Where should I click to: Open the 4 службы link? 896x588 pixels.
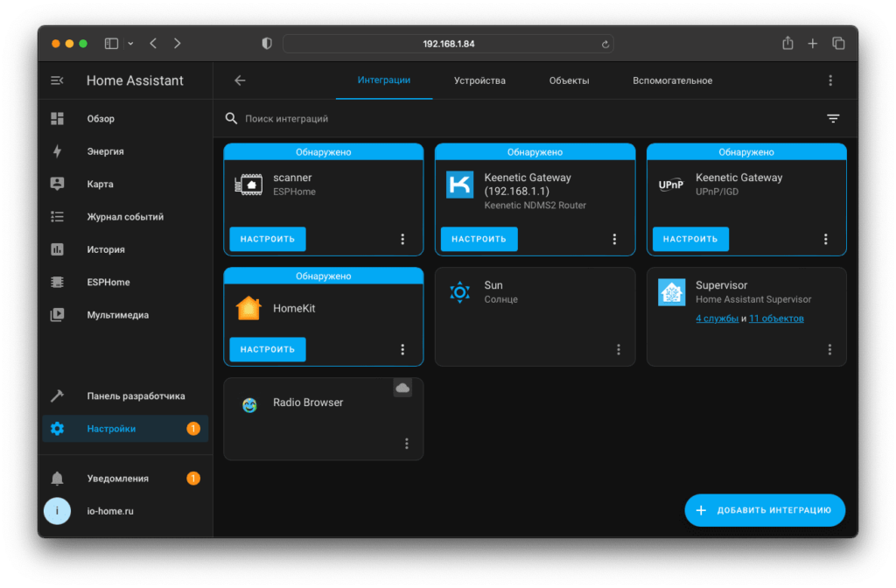click(x=717, y=318)
